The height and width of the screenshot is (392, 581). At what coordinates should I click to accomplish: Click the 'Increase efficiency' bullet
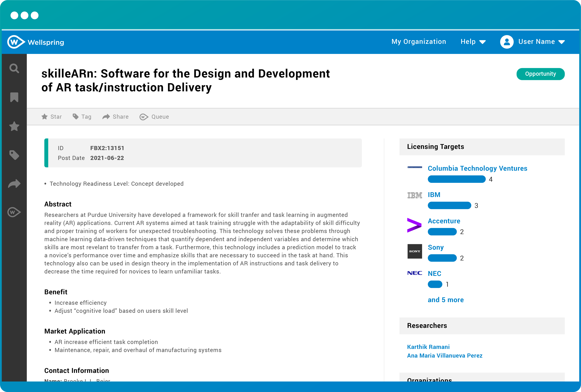pyautogui.click(x=80, y=303)
